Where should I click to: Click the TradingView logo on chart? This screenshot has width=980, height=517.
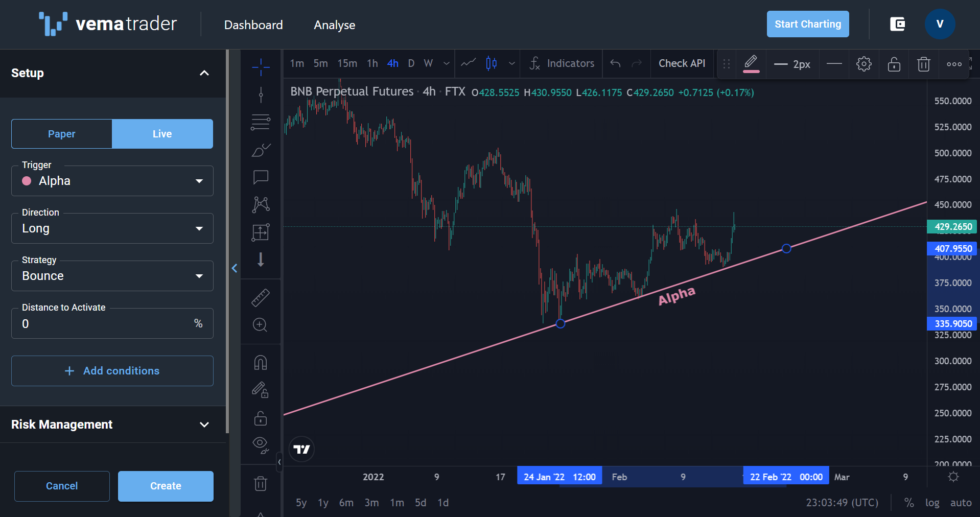[301, 449]
